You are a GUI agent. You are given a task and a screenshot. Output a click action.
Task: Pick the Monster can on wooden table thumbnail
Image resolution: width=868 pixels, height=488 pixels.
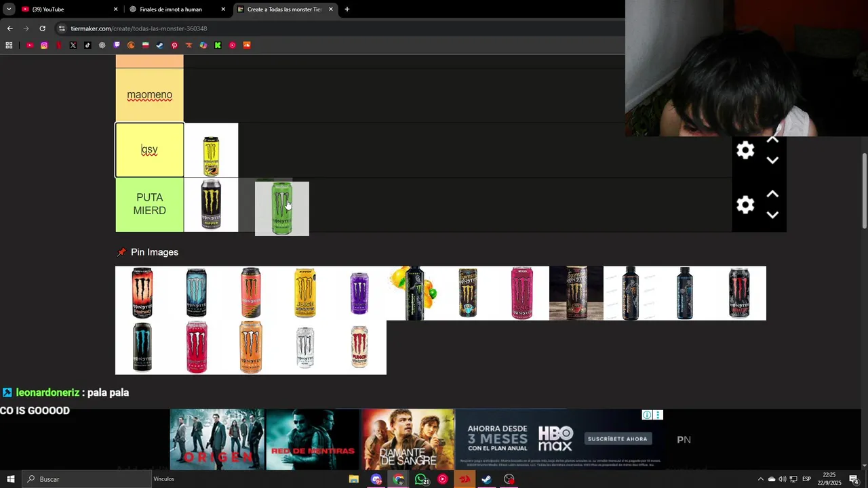pyautogui.click(x=576, y=293)
